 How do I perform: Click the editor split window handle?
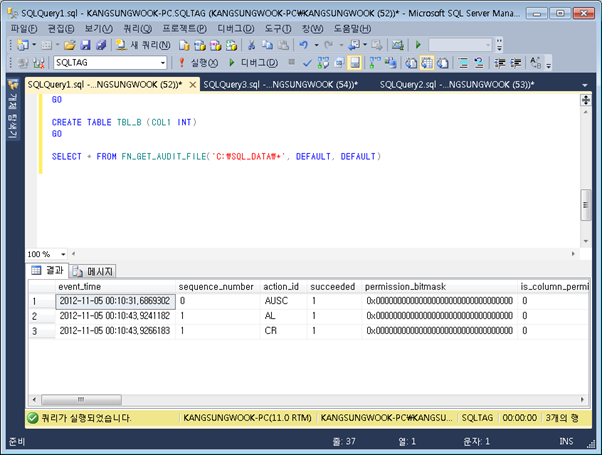point(585,100)
